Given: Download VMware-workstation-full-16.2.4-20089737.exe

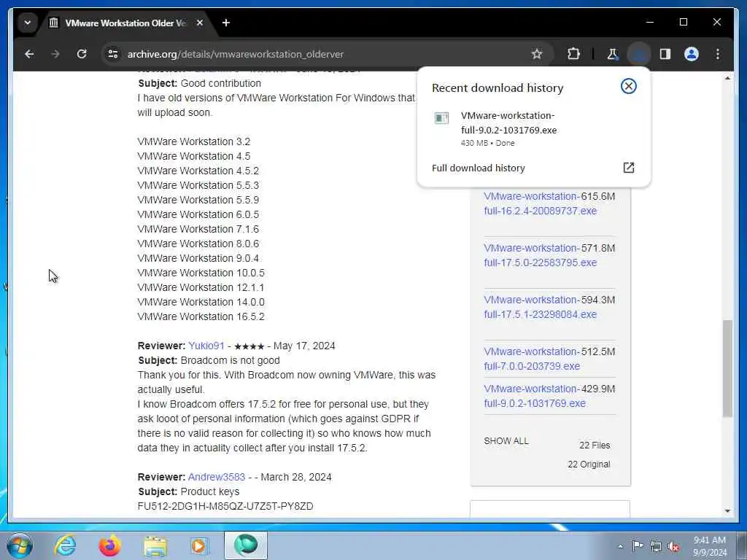Looking at the screenshot, I should point(541,203).
